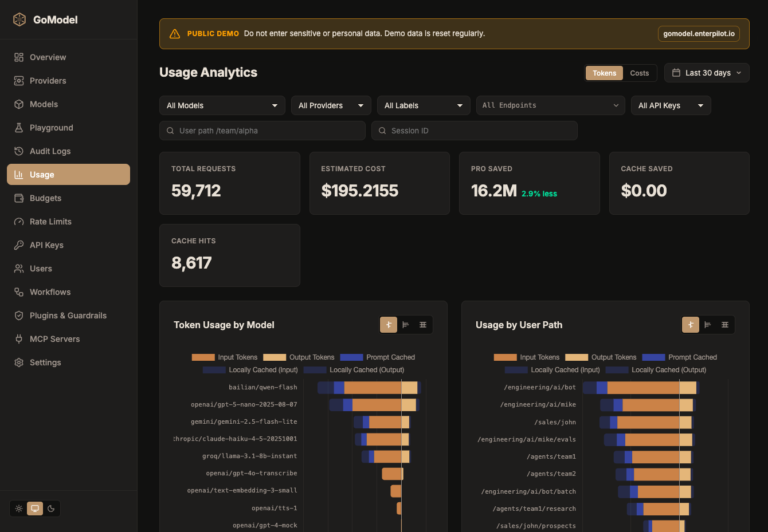Click the Models cube icon in sidebar
The height and width of the screenshot is (532, 768).
(x=19, y=104)
